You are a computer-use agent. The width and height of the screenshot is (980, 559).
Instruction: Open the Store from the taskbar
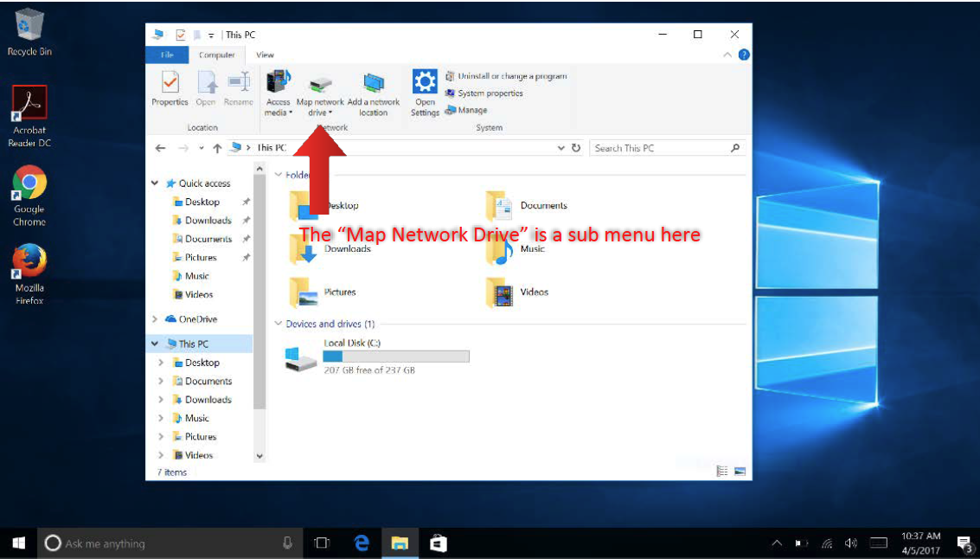(439, 543)
